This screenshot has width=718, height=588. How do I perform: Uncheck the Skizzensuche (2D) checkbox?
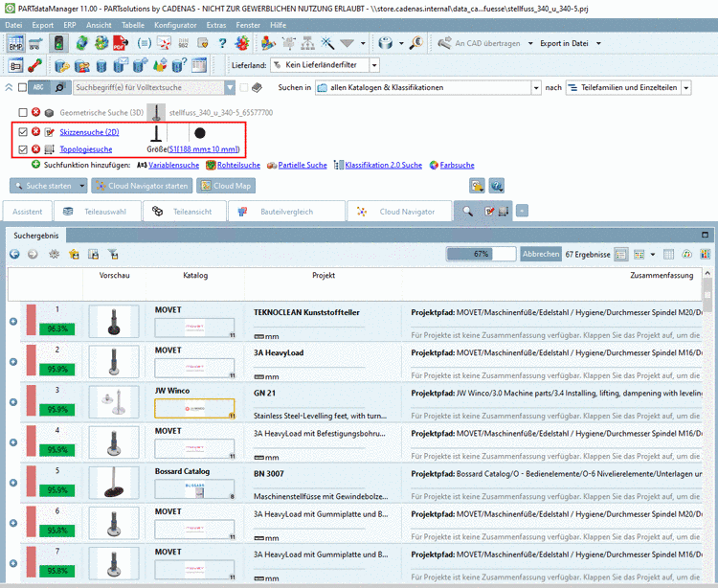coord(23,132)
